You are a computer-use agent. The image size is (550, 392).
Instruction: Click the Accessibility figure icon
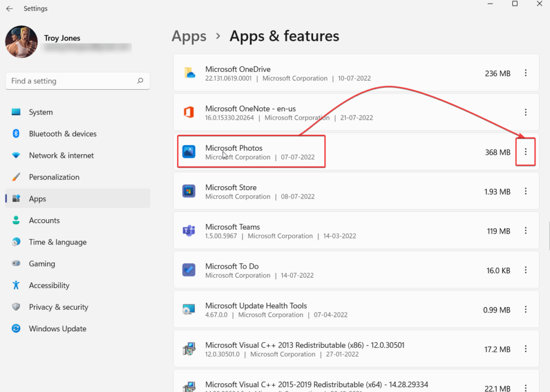click(x=16, y=285)
